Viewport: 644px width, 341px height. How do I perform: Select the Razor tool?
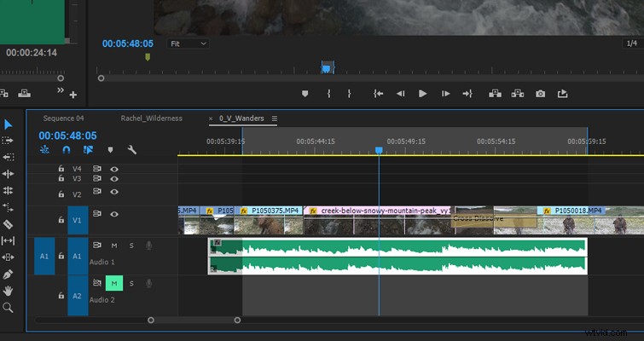tap(8, 224)
